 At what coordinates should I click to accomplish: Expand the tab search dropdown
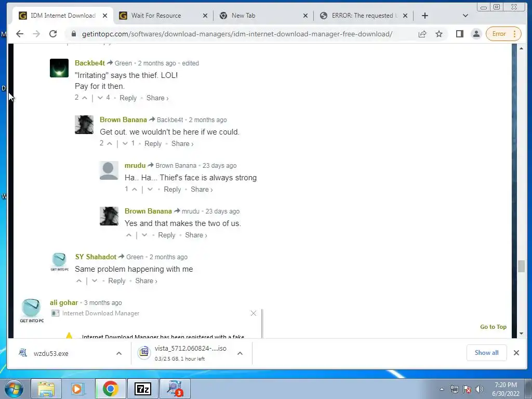pos(465,16)
